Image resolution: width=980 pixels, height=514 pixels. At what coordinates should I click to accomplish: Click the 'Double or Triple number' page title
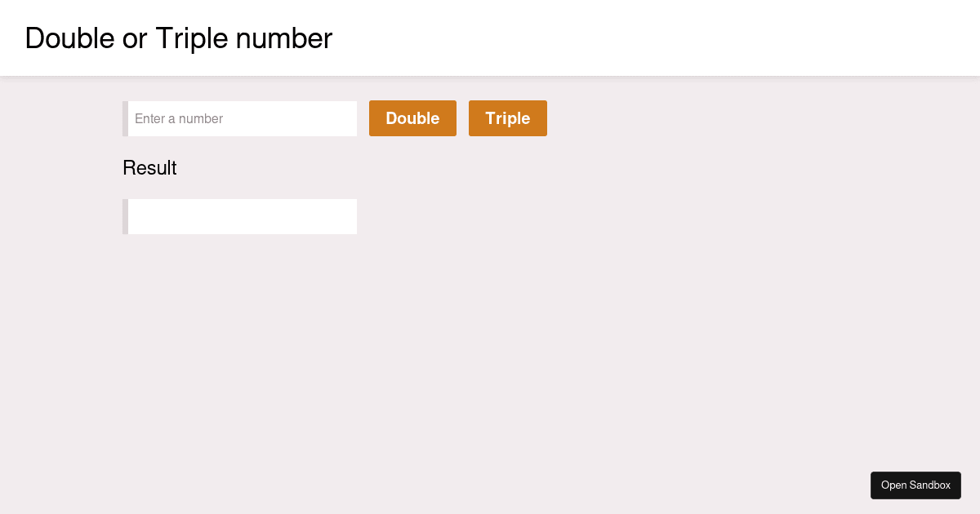coord(179,38)
